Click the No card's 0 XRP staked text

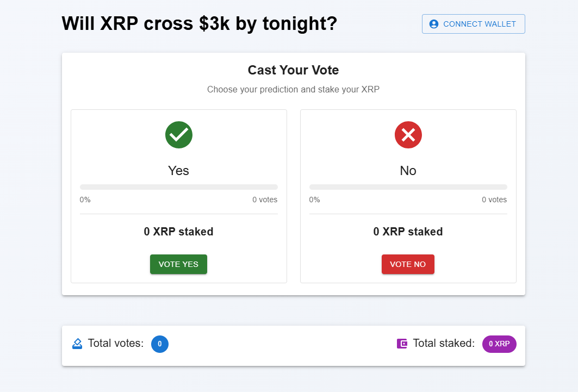coord(408,232)
